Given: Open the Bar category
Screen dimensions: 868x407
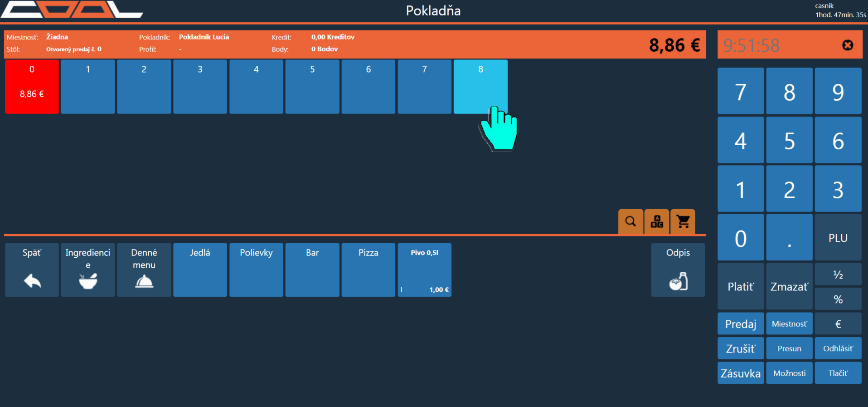Looking at the screenshot, I should coord(312,270).
